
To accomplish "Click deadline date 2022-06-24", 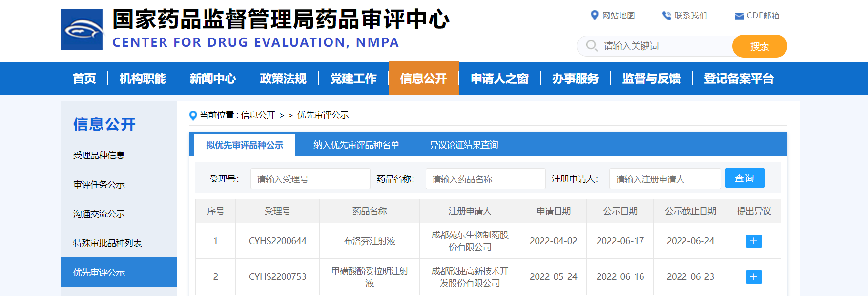I will point(690,241).
